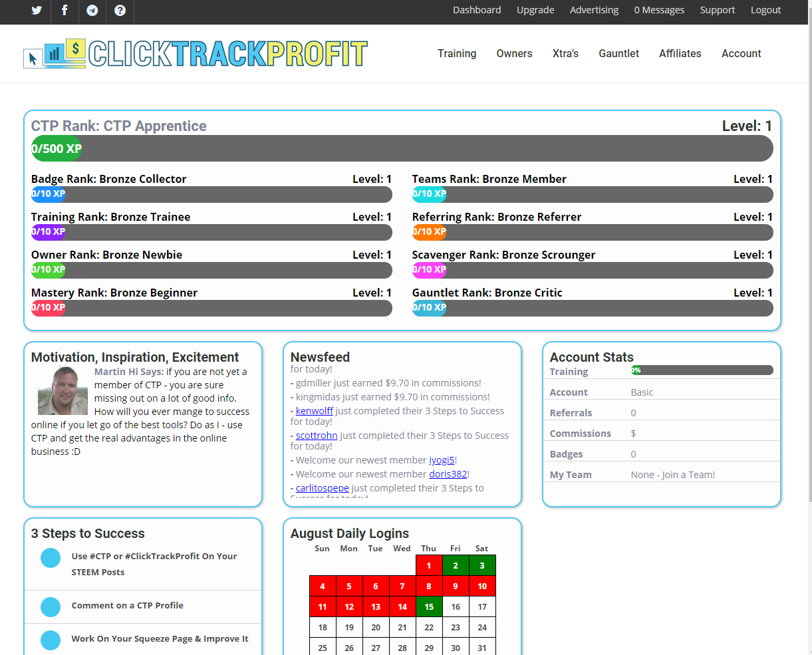Click 'August Daily Logins' heading
The height and width of the screenshot is (655, 812).
(350, 533)
